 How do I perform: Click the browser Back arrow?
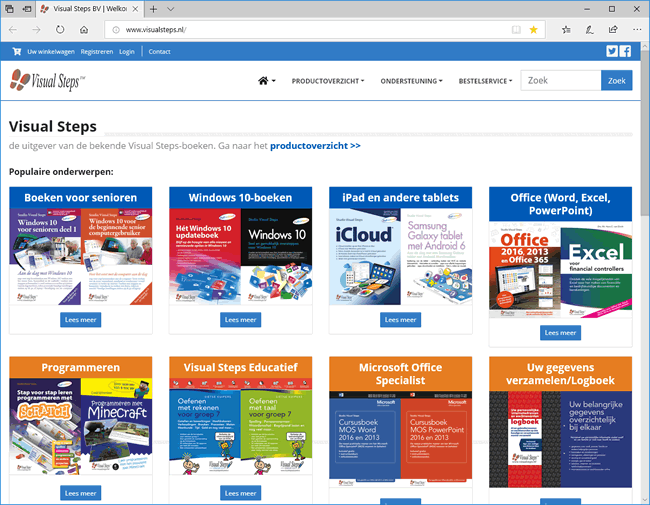tap(13, 30)
